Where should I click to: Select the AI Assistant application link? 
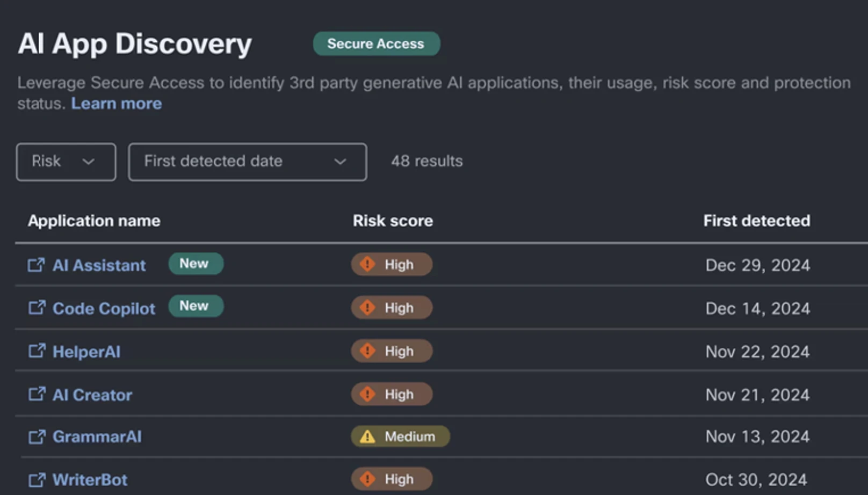pos(99,265)
